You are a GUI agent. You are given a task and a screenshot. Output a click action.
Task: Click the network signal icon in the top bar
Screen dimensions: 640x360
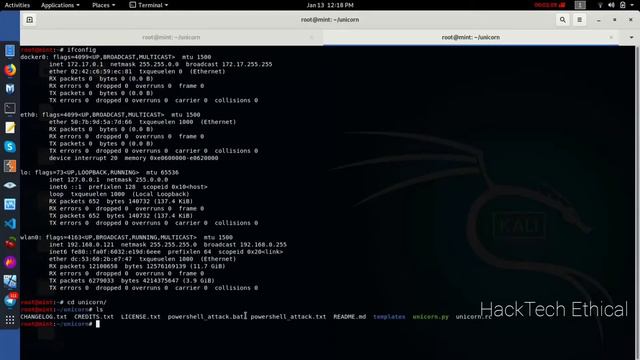(x=600, y=5)
